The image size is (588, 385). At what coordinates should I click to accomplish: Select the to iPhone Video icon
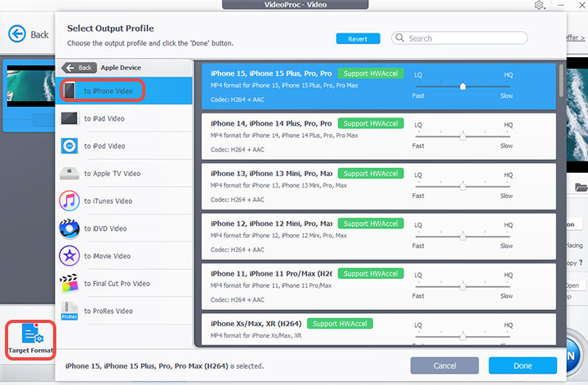pyautogui.click(x=69, y=91)
